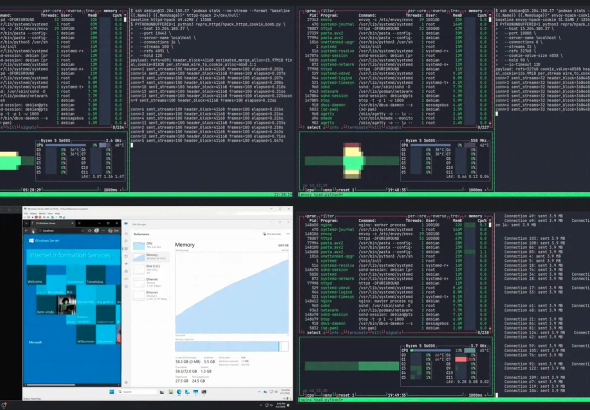Change memory sort selector in top-left btop
This screenshot has width=590, height=410.
(x=111, y=11)
